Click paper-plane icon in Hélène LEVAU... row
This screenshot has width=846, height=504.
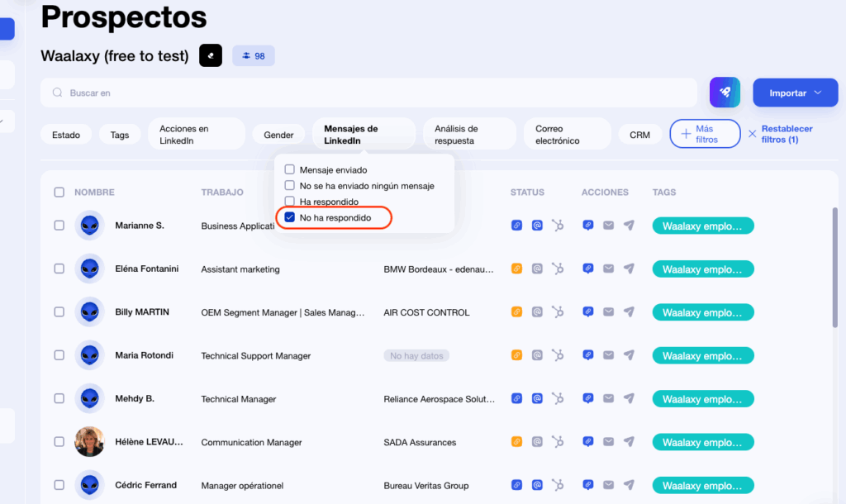[x=629, y=441]
